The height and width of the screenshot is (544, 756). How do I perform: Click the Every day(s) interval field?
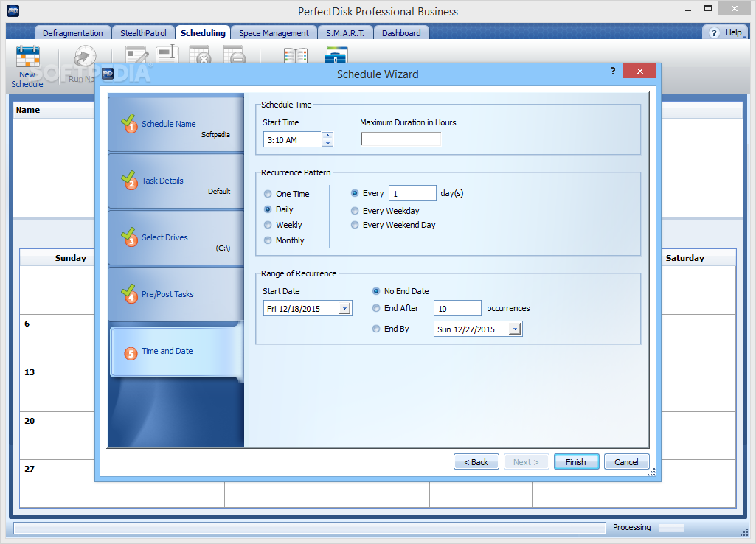click(412, 193)
